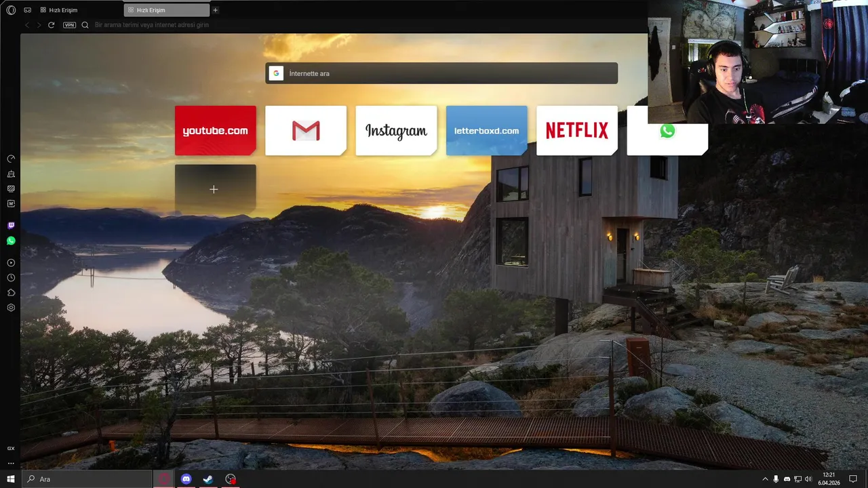The height and width of the screenshot is (488, 868).
Task: Open Opera GX from the taskbar
Action: [x=164, y=479]
